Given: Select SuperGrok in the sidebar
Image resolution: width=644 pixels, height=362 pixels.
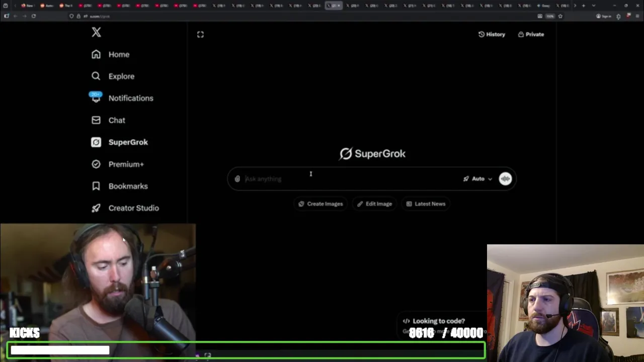Looking at the screenshot, I should click(119, 142).
